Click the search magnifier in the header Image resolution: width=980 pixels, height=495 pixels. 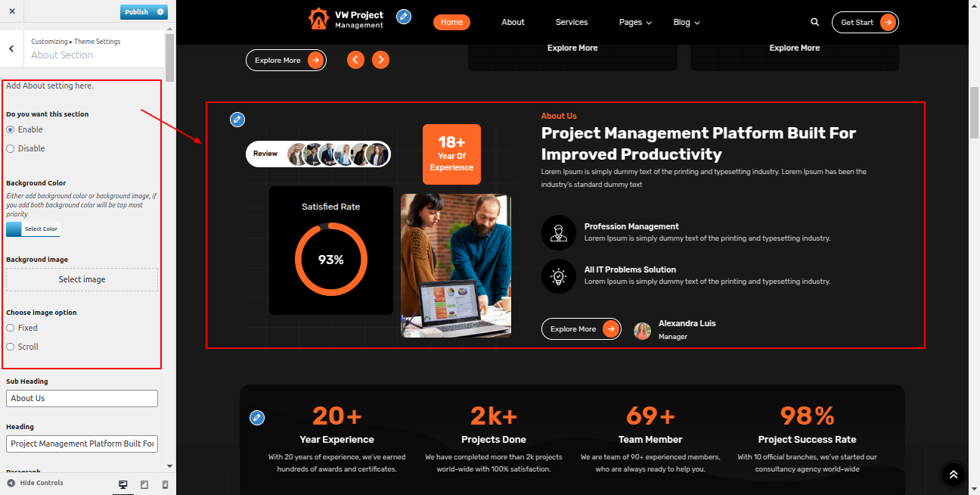pyautogui.click(x=815, y=22)
